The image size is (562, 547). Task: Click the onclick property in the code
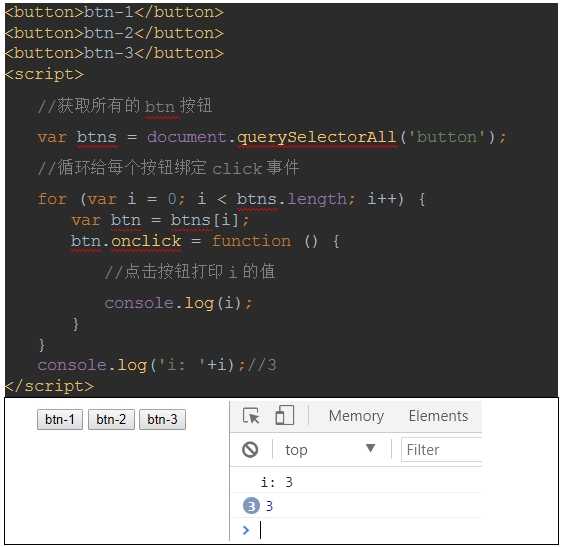point(146,241)
